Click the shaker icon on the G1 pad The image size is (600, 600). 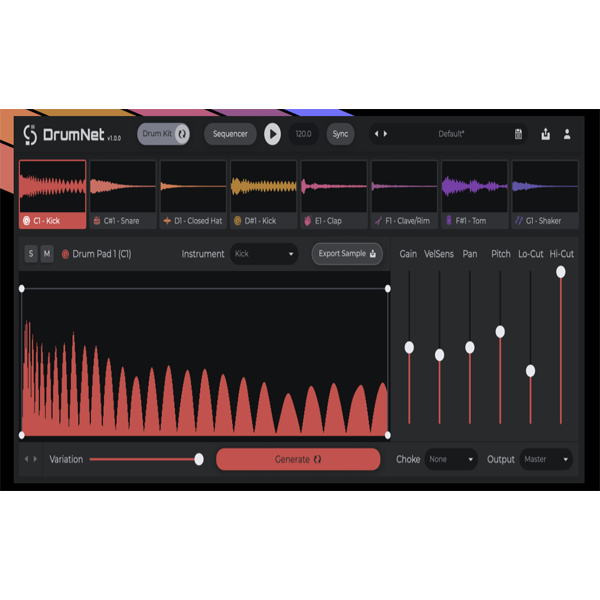[518, 220]
